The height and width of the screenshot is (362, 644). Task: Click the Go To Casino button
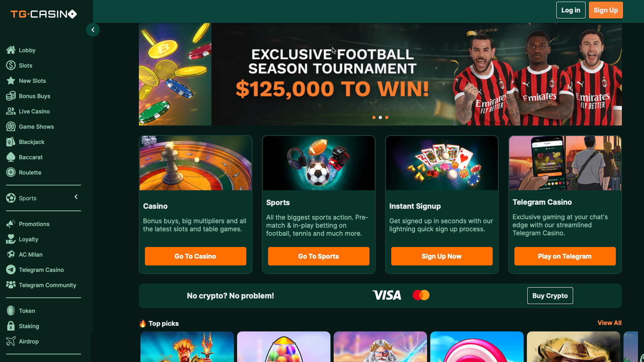tap(196, 256)
